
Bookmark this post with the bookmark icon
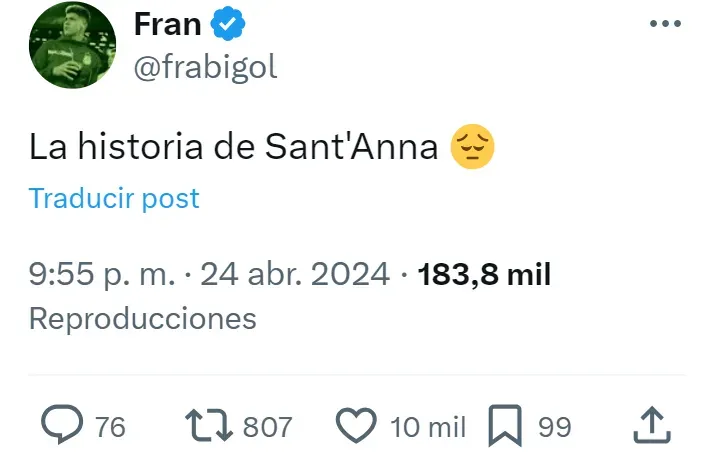(x=505, y=427)
